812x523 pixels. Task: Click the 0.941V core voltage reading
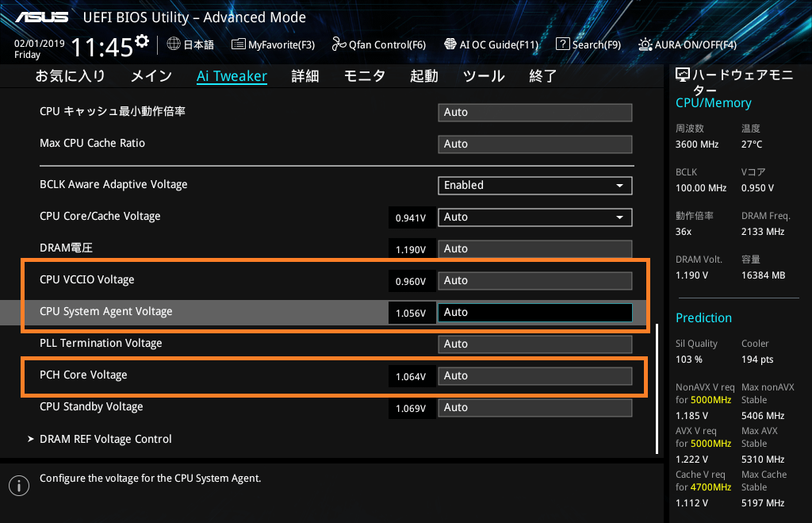[412, 218]
